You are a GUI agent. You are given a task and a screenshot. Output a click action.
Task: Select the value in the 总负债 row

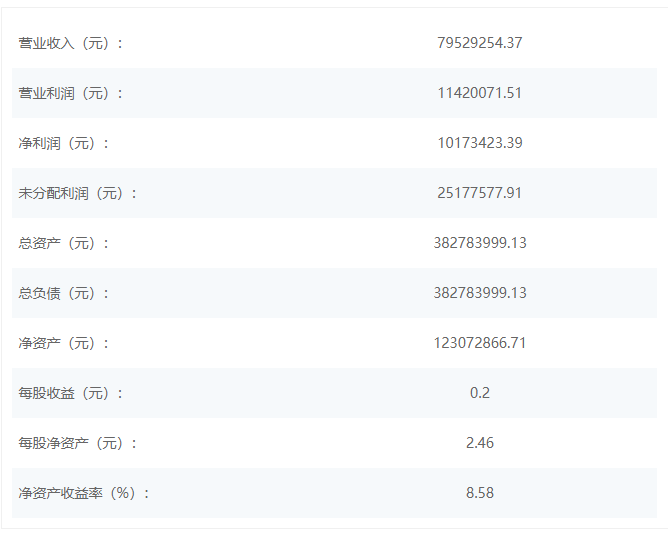pos(480,293)
